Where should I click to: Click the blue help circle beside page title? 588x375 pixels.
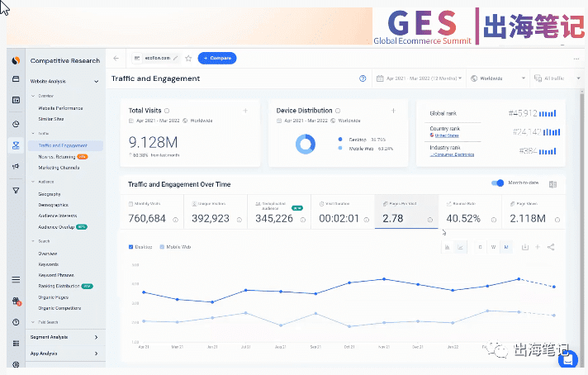[x=363, y=78]
